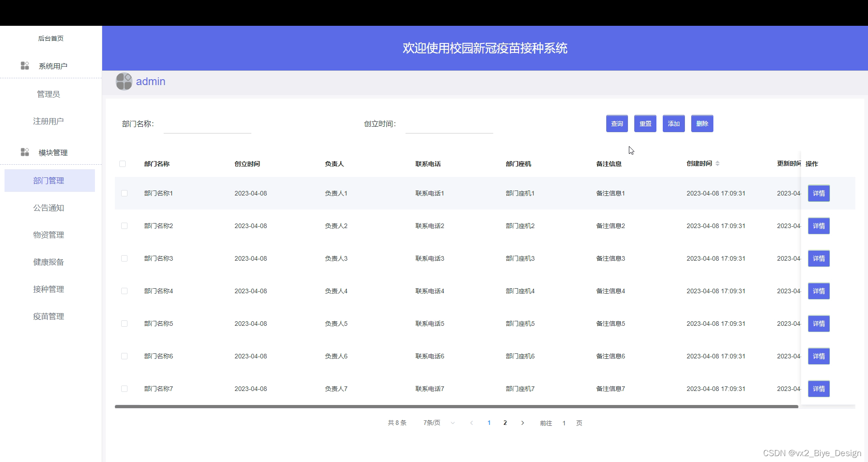Click the 重置 reset button
Viewport: 868px width, 462px height.
click(645, 124)
